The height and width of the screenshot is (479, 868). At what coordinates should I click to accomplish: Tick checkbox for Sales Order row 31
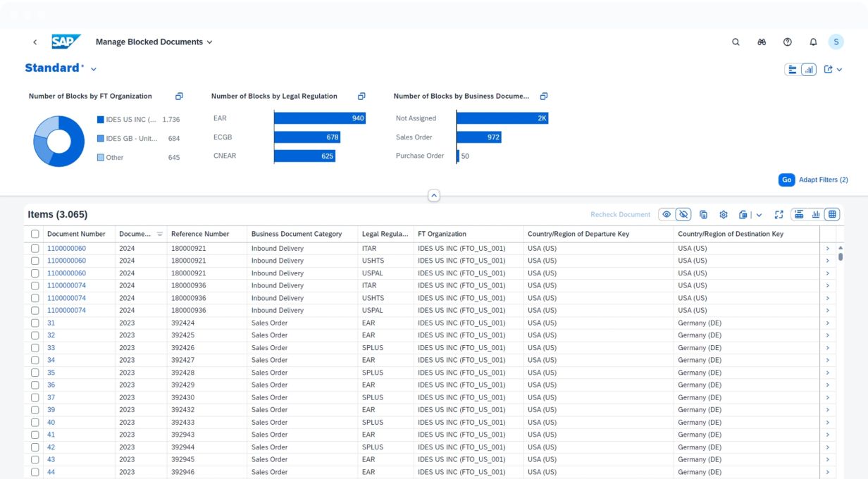[35, 323]
